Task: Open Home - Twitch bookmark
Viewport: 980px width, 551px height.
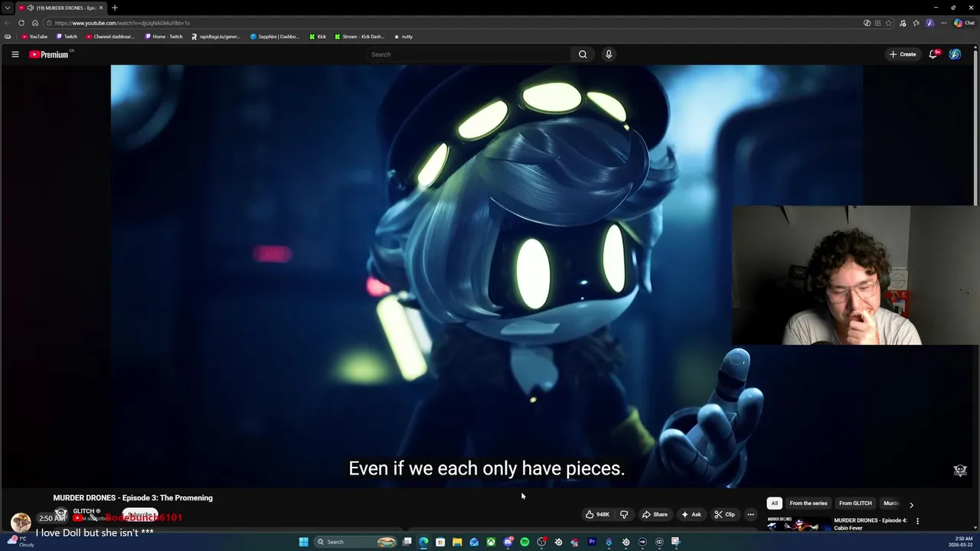Action: (164, 37)
